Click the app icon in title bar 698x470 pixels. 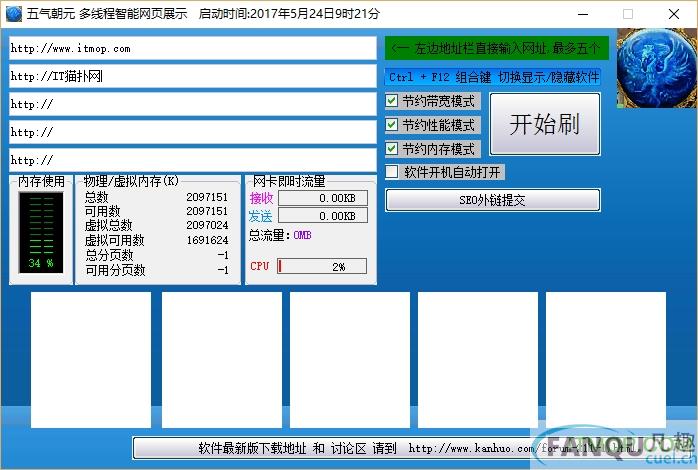(x=13, y=14)
